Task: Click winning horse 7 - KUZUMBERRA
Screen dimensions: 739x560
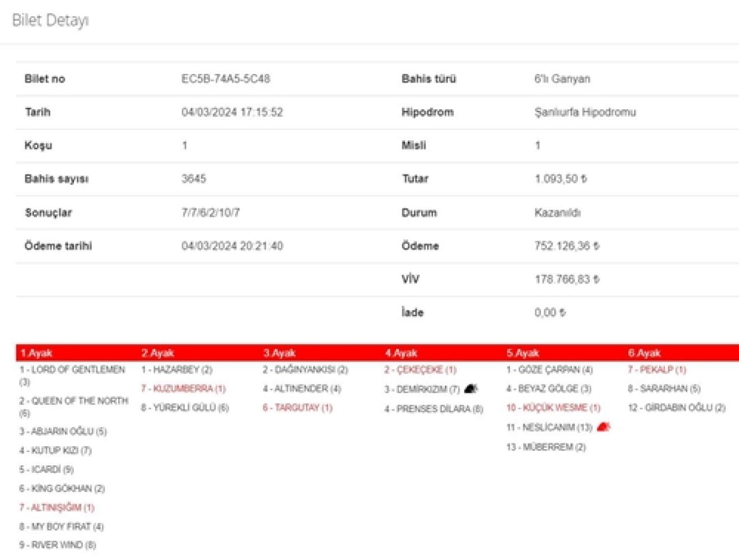Action: [x=184, y=389]
